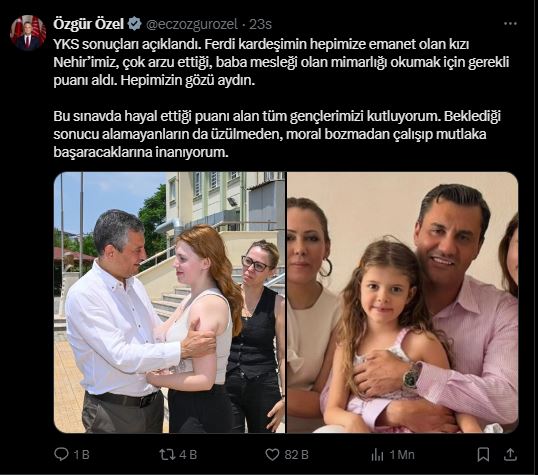This screenshot has height=475, width=538.
Task: Open the view analytics bar chart icon
Action: [377, 455]
